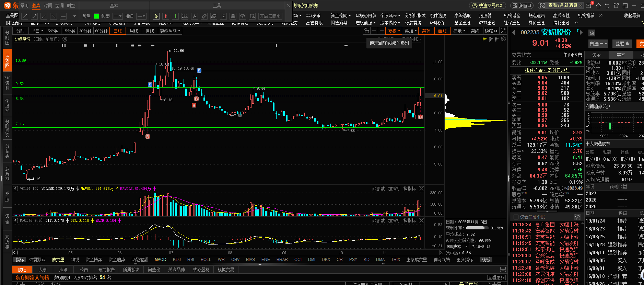The image size is (644, 285).
Task: Go to the home page icon
Action: click(x=598, y=5)
